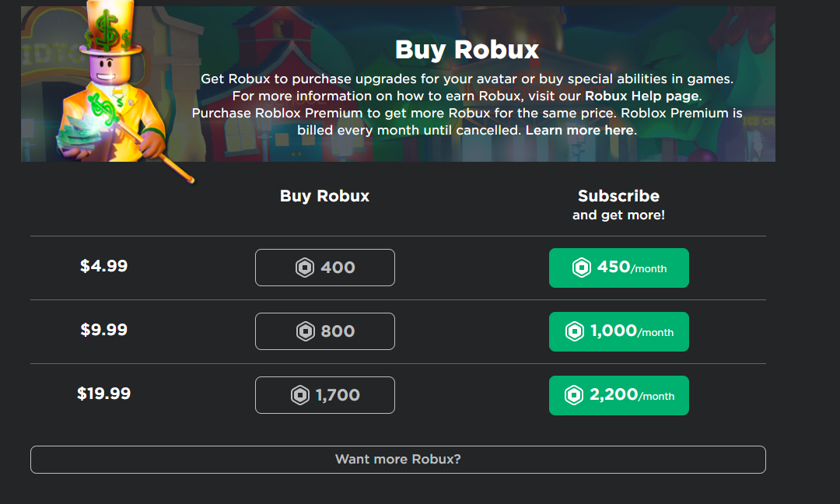Purchase the 1,700 Robux package
This screenshot has width=840, height=504.
click(x=324, y=395)
